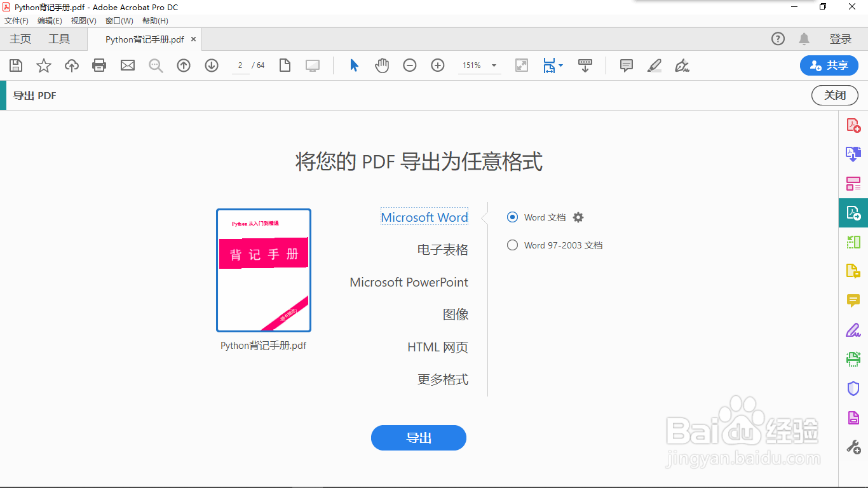This screenshot has width=868, height=488.
Task: Close the Export PDF panel via 关闭
Action: (834, 95)
